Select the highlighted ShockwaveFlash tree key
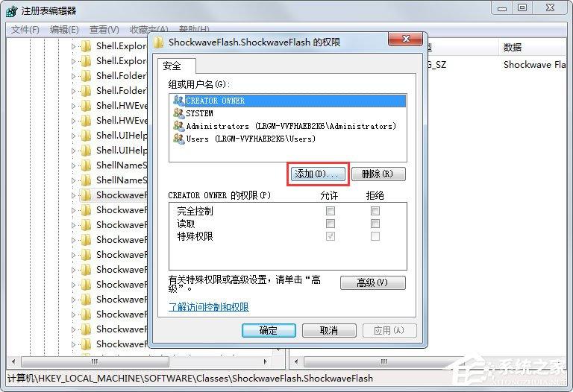Viewport: 573px width, 392px height. coord(122,195)
